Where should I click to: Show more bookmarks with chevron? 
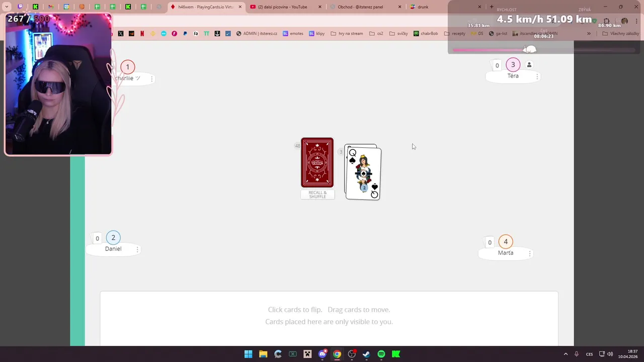point(589,34)
